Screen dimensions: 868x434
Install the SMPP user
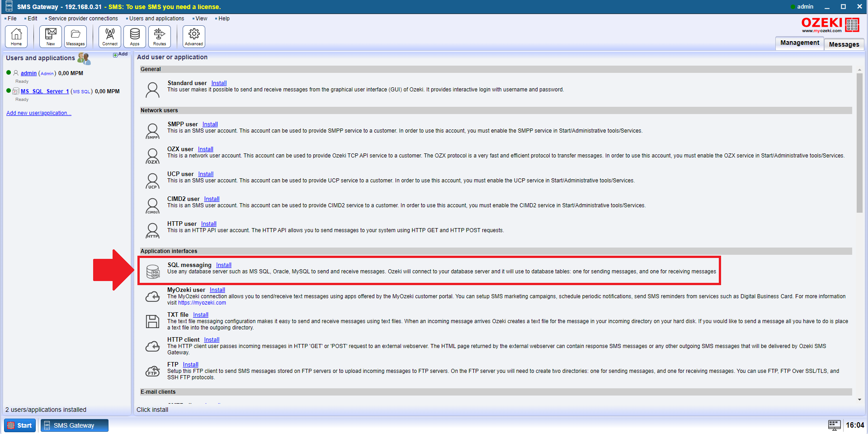pyautogui.click(x=210, y=124)
